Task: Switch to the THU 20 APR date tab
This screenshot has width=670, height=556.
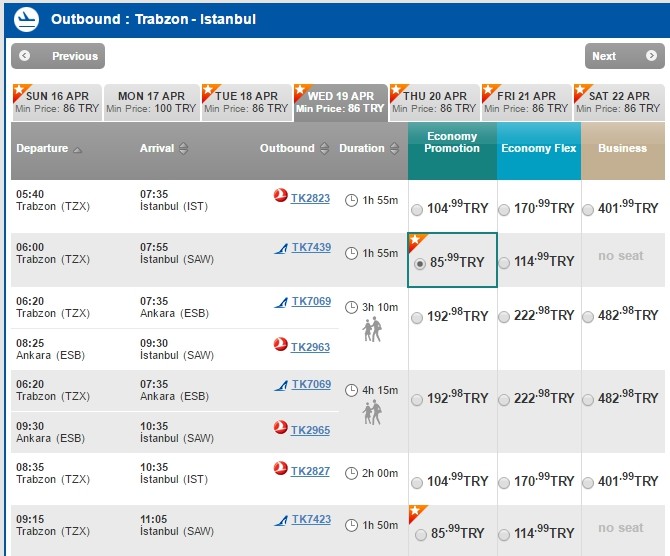Action: pos(435,102)
